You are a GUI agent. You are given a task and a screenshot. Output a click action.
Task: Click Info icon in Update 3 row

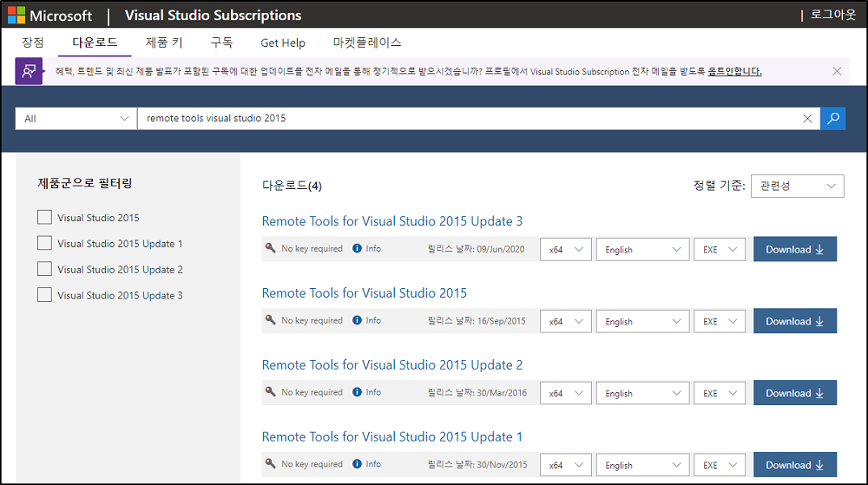[357, 248]
